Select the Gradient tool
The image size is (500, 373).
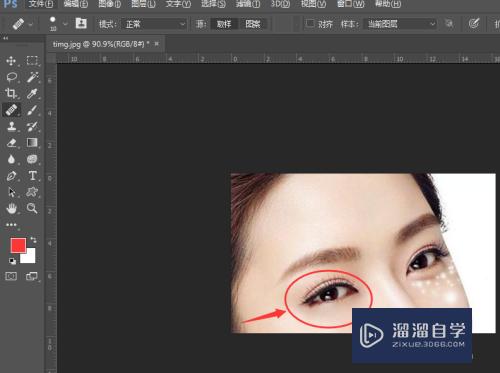pos(32,143)
